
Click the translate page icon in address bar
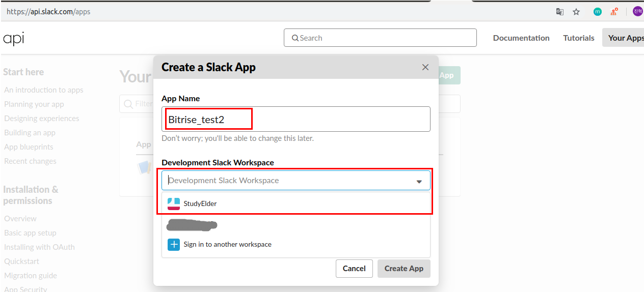(559, 12)
